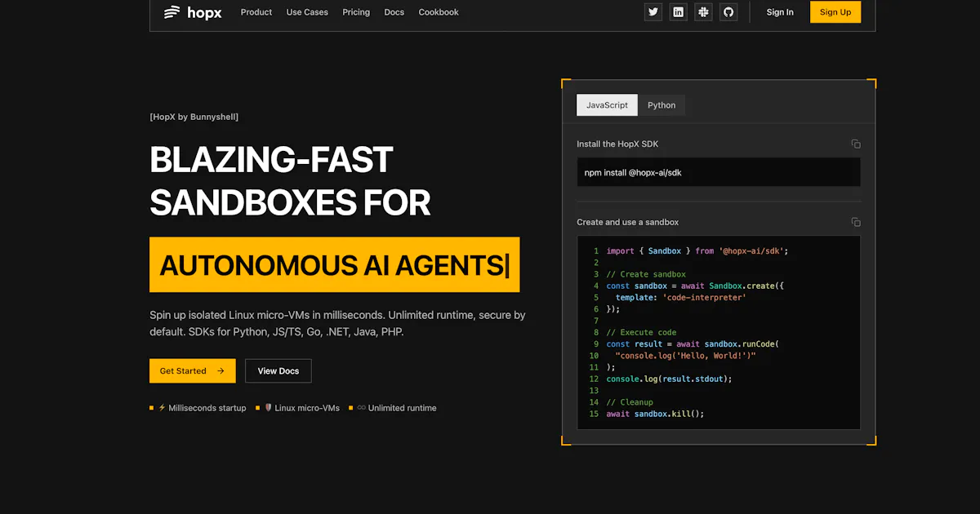Click the "Linux micro-VMs" feature text
980x514 pixels.
(307, 408)
